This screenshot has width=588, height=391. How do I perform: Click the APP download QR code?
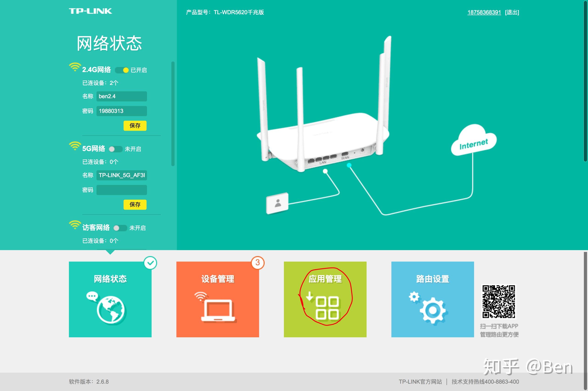click(x=499, y=302)
